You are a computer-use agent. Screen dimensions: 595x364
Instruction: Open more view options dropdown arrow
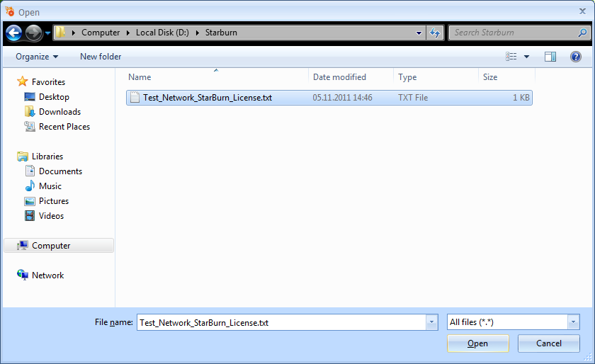[527, 57]
